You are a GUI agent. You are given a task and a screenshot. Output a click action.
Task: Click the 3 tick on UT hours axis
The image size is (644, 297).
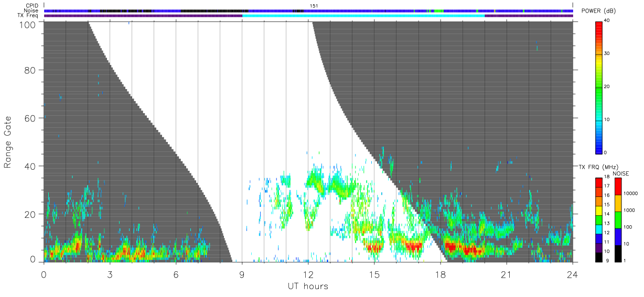[110, 274]
